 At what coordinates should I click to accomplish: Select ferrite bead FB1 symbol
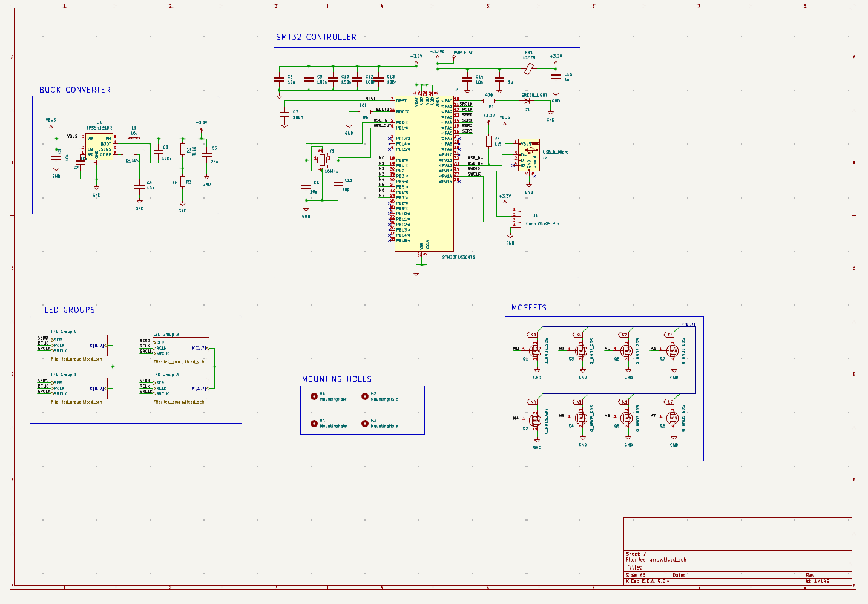tap(530, 68)
